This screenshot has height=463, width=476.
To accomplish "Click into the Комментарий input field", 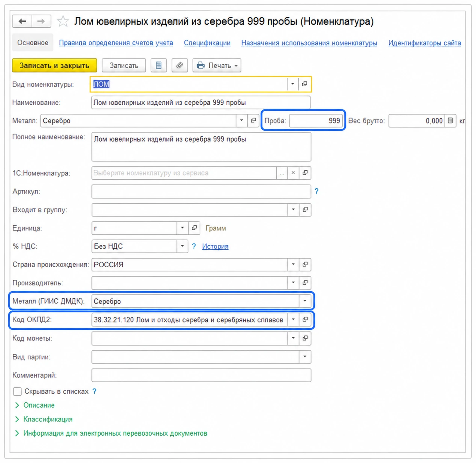I will pyautogui.click(x=201, y=375).
